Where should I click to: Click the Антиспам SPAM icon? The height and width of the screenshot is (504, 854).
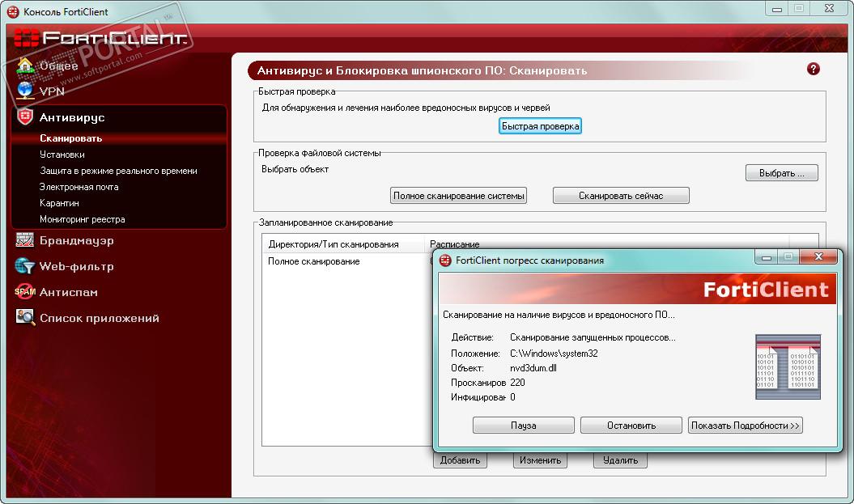(x=25, y=292)
